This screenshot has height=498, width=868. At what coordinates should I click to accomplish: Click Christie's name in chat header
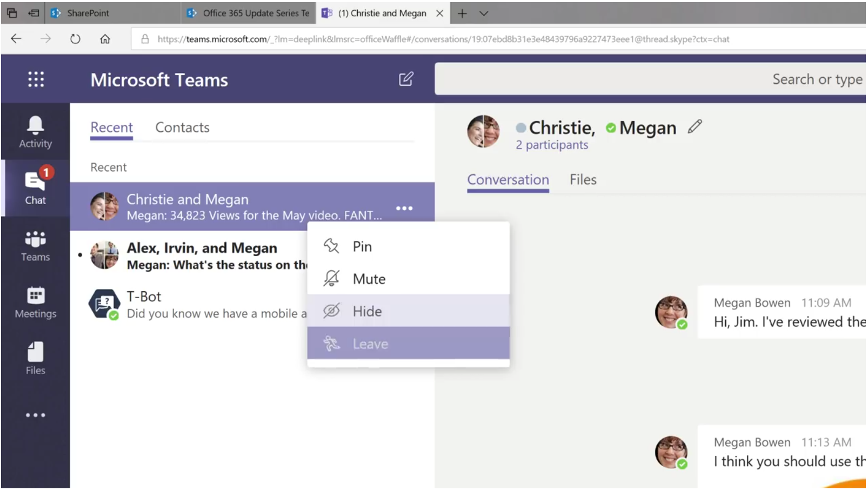pos(562,127)
